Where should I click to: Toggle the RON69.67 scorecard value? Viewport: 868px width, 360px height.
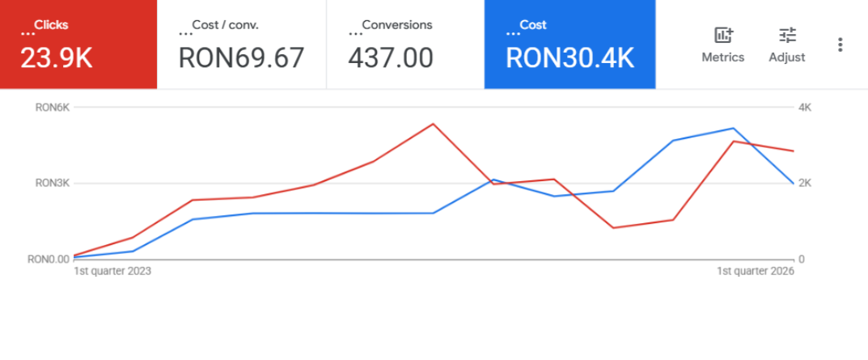[x=241, y=58]
